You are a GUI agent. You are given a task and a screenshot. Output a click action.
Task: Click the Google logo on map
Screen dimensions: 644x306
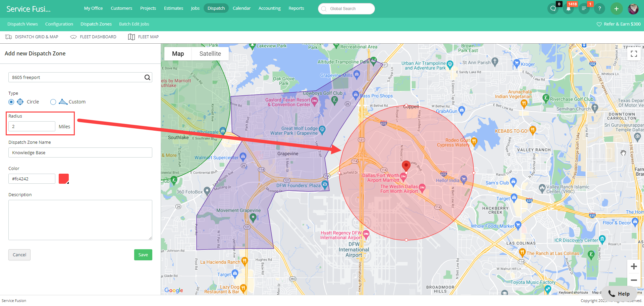coord(174,290)
